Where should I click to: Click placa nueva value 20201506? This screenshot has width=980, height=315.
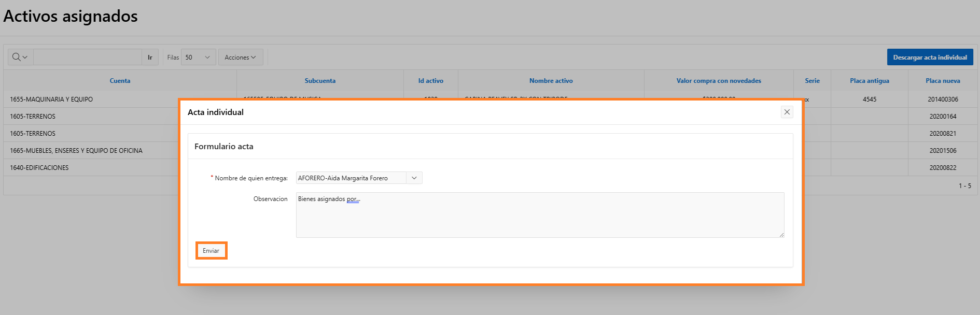click(x=943, y=151)
